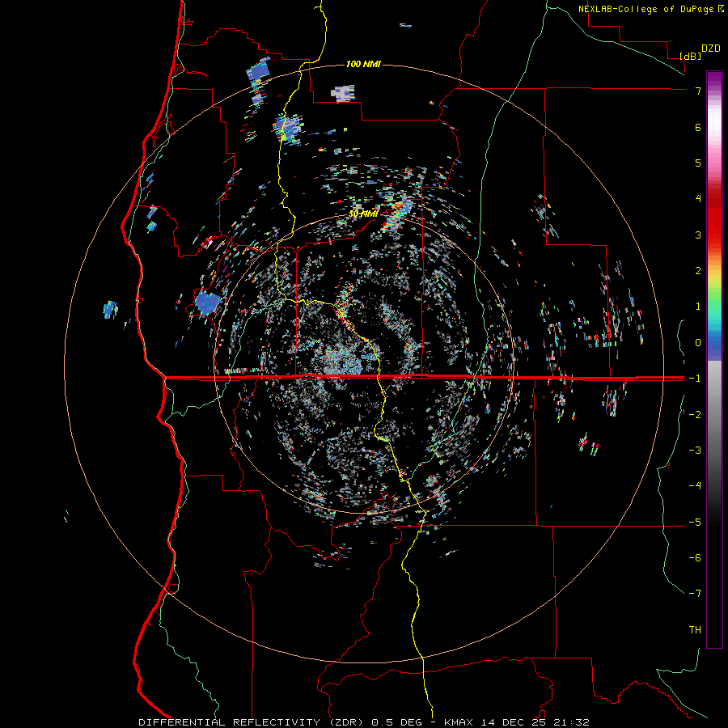728x728 pixels.
Task: Click the -1 value on the color scale
Action: [695, 379]
